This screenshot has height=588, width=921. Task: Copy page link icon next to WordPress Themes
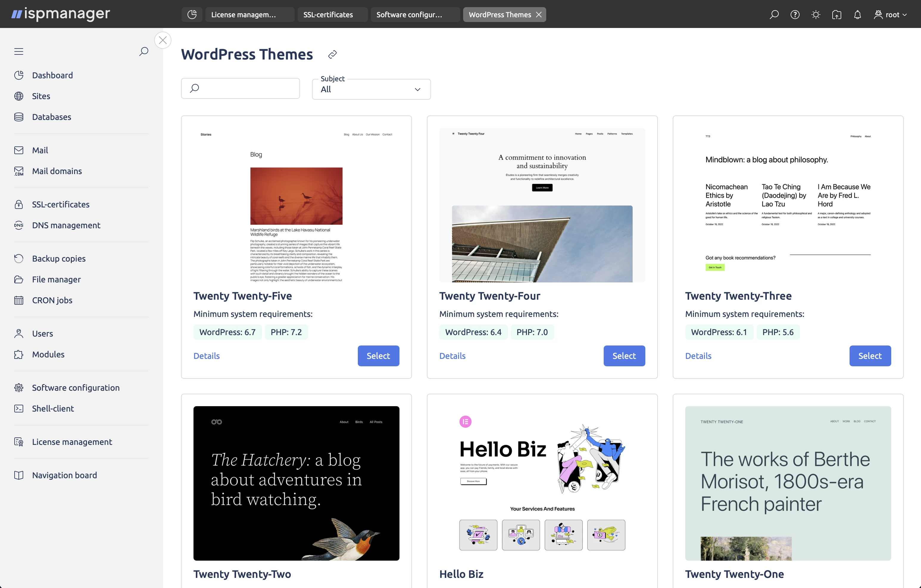(x=333, y=54)
